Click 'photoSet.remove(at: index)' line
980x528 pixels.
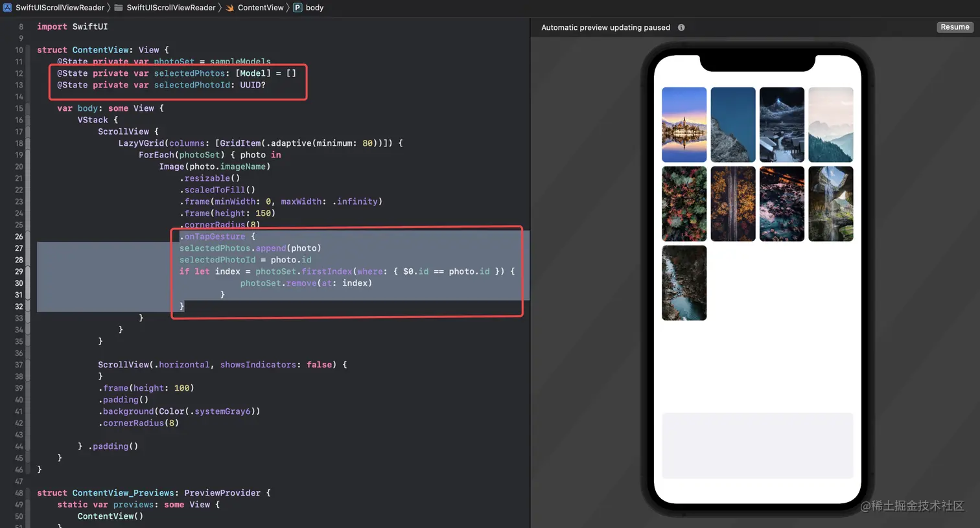coord(306,283)
